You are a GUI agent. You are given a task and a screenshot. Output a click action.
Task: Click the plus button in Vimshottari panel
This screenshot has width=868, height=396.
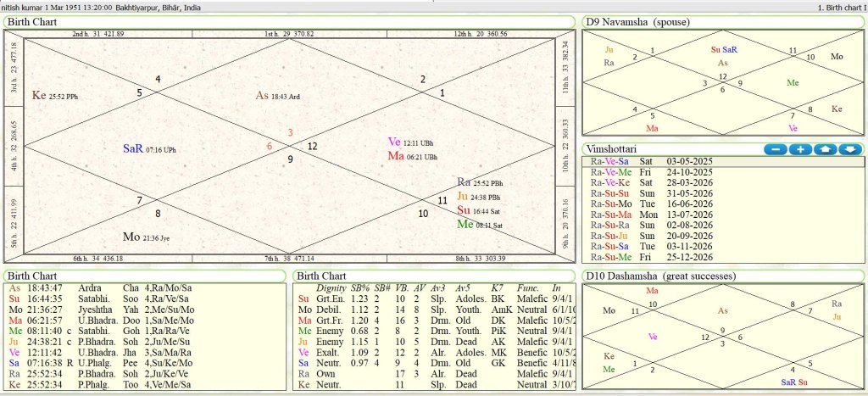pyautogui.click(x=799, y=149)
